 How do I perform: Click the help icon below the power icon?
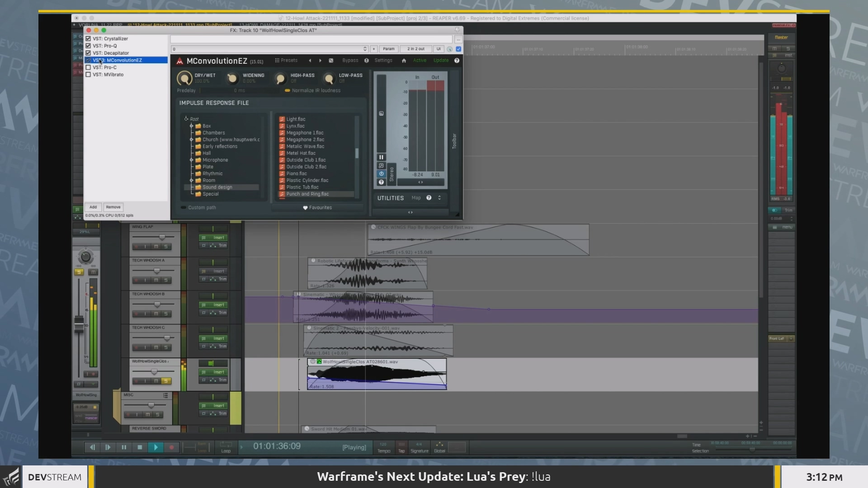click(381, 182)
